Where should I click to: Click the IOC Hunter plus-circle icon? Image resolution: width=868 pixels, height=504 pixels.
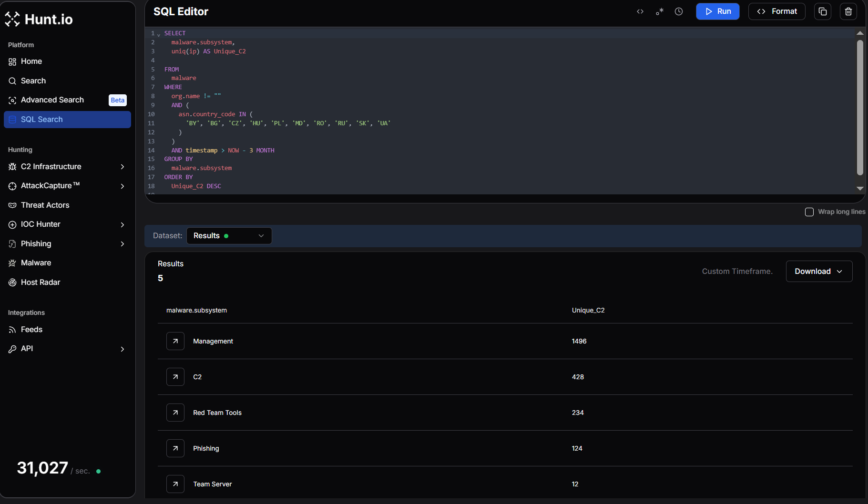click(12, 224)
